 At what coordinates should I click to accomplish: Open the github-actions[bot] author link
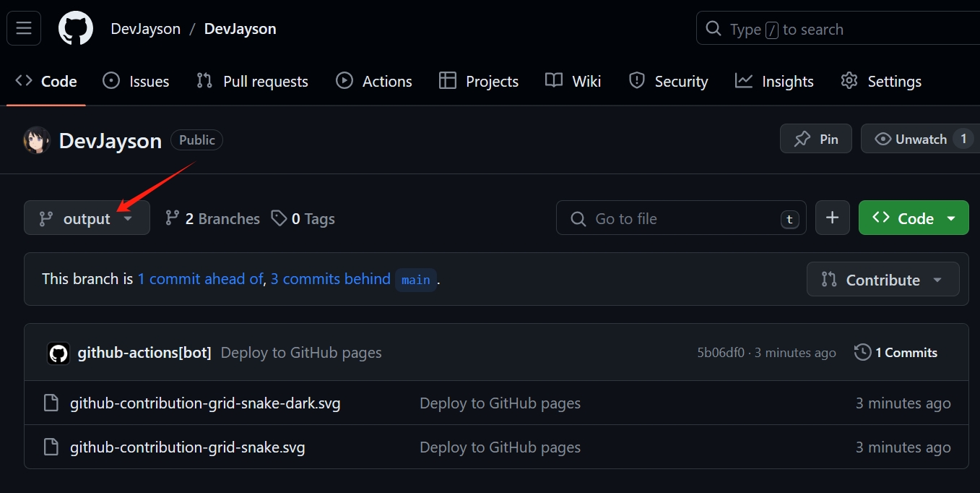(144, 353)
